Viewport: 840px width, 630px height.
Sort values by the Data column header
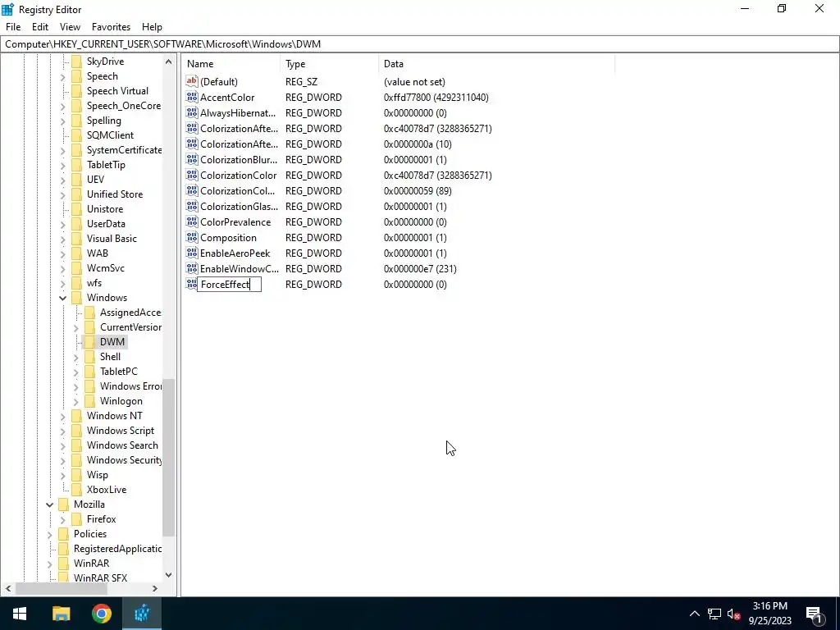point(496,64)
